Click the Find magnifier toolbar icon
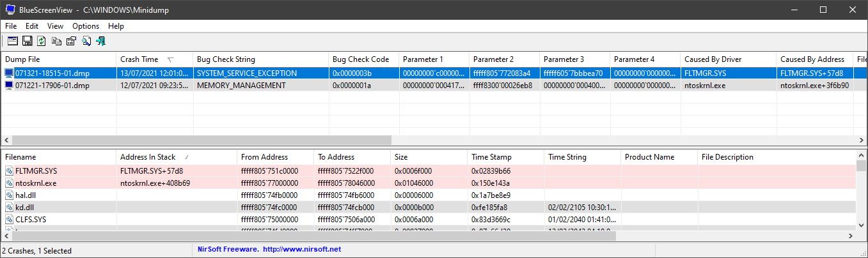Viewport: 868px width, 258px height. [x=86, y=41]
